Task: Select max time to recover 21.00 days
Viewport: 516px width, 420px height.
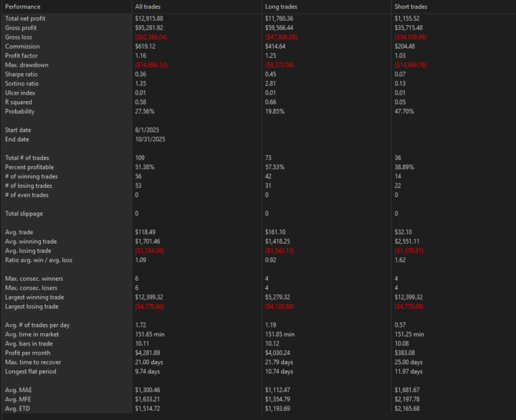Action: point(149,362)
